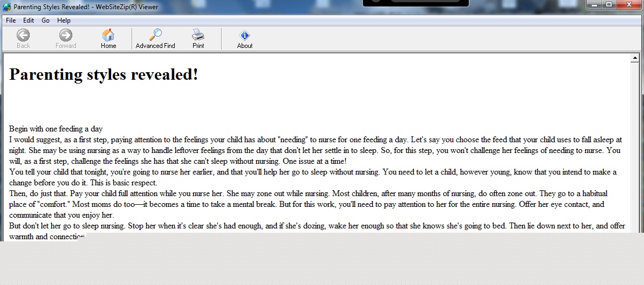The image size is (644, 285).
Task: Minimize the WebSiteZip Viewer window
Action: pos(594,4)
